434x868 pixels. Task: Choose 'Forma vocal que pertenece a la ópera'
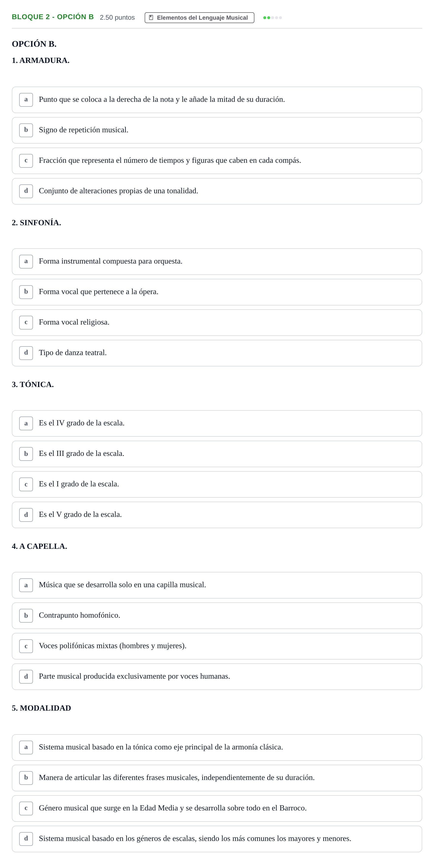(217, 292)
